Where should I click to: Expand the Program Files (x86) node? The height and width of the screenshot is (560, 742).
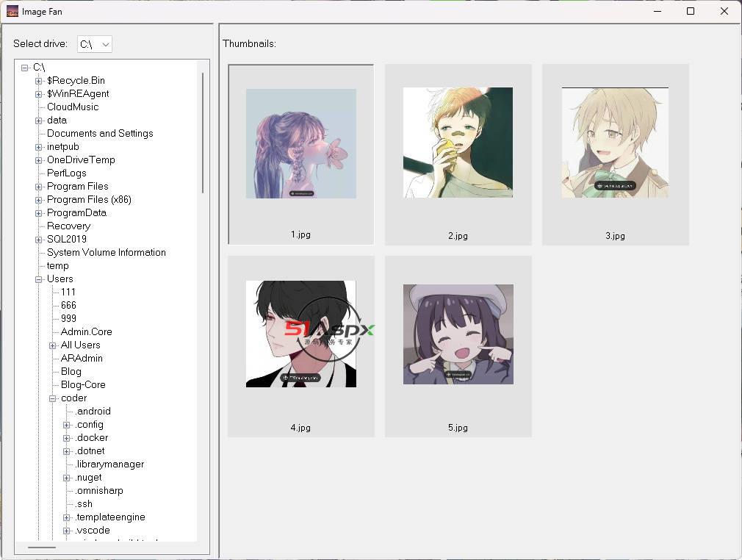(39, 200)
